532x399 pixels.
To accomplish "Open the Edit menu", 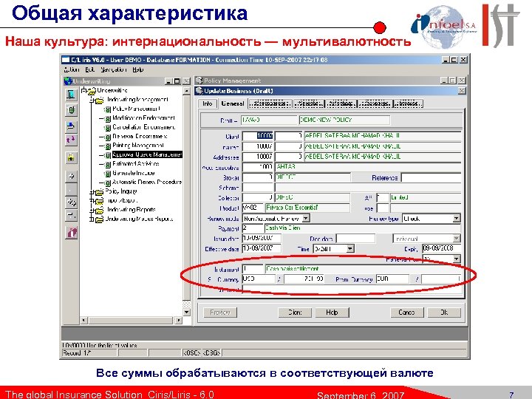I will 90,69.
